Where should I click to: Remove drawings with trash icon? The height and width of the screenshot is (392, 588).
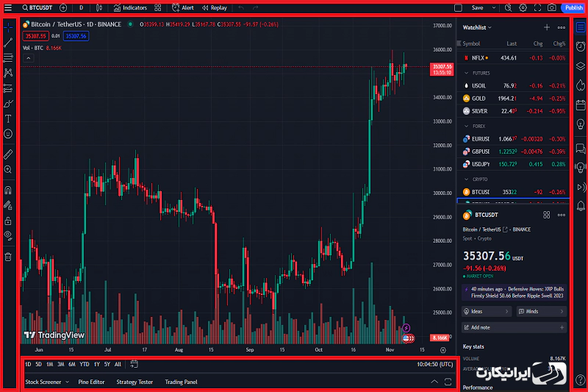point(8,257)
